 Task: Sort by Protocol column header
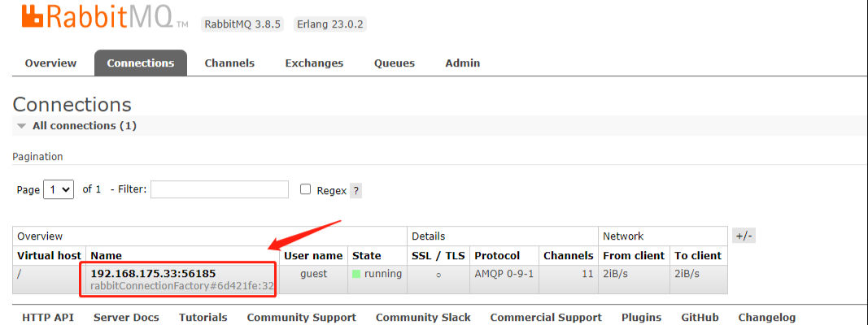[497, 256]
